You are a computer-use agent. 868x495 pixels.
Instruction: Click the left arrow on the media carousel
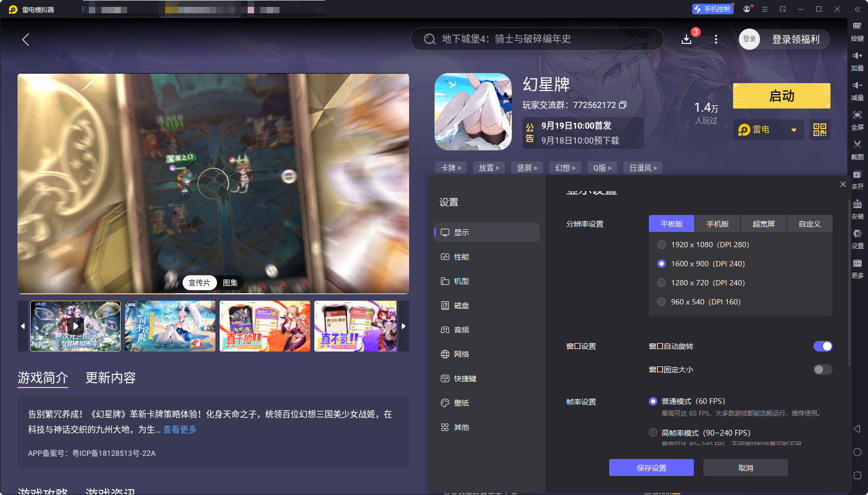(22, 326)
